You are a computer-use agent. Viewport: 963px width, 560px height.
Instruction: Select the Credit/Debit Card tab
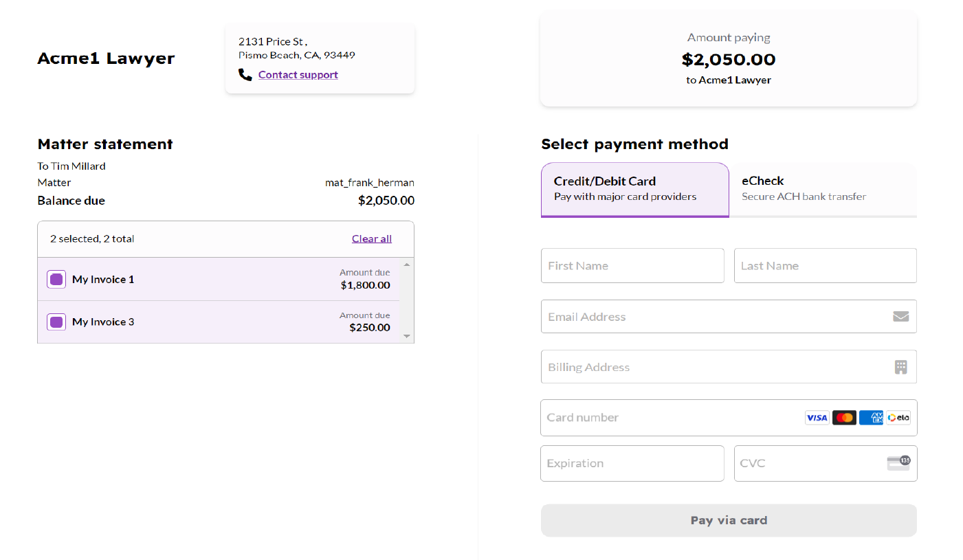point(634,190)
